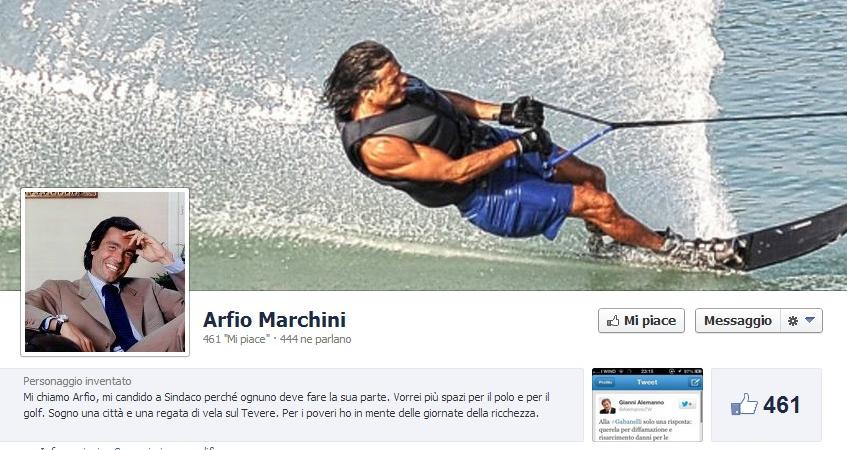Open the water-skiing cover photo

click(424, 145)
